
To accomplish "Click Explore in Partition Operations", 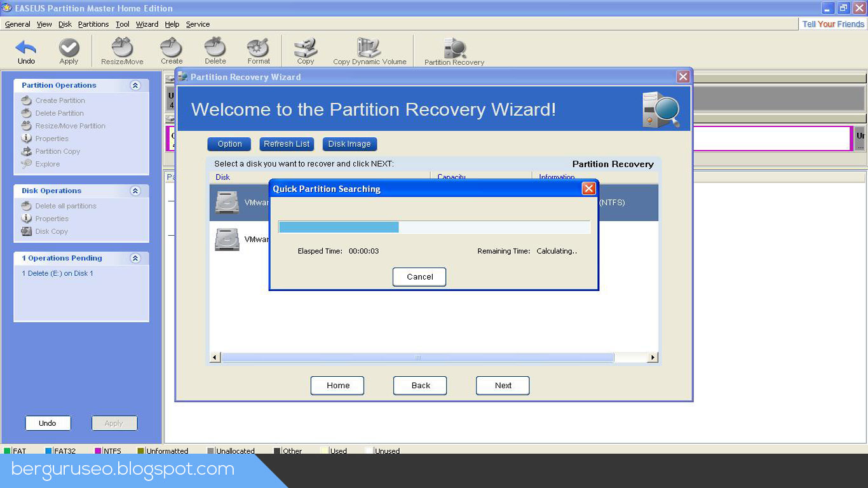I will tap(47, 164).
